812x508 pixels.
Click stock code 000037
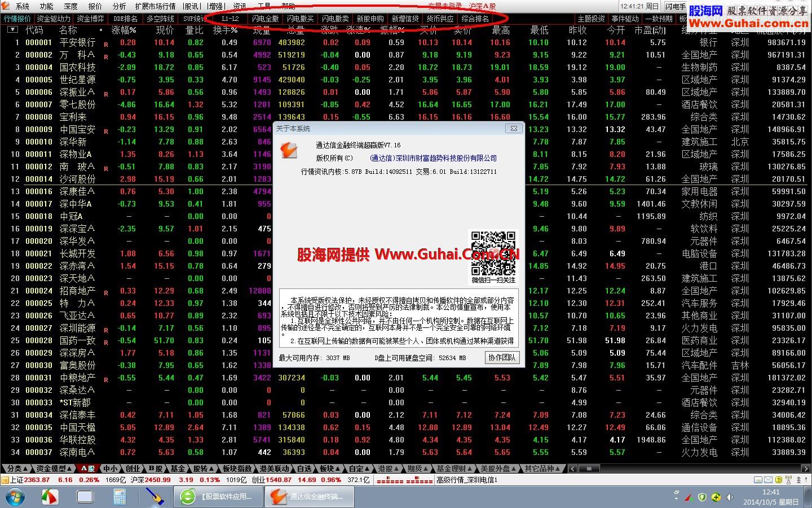point(39,452)
